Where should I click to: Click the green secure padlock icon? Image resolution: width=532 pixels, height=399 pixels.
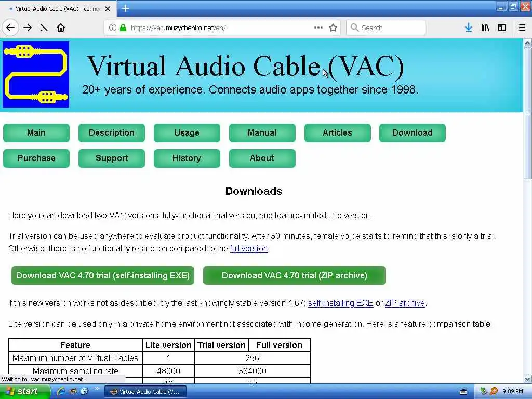point(123,28)
